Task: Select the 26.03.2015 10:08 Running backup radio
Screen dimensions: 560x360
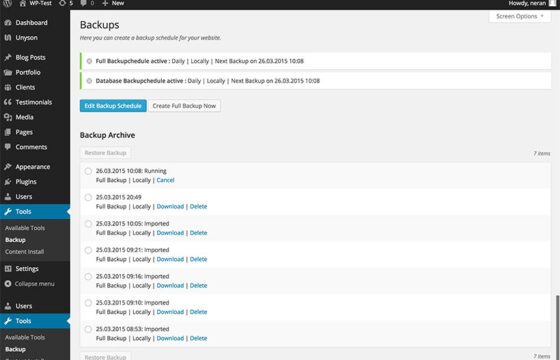Action: [x=88, y=171]
